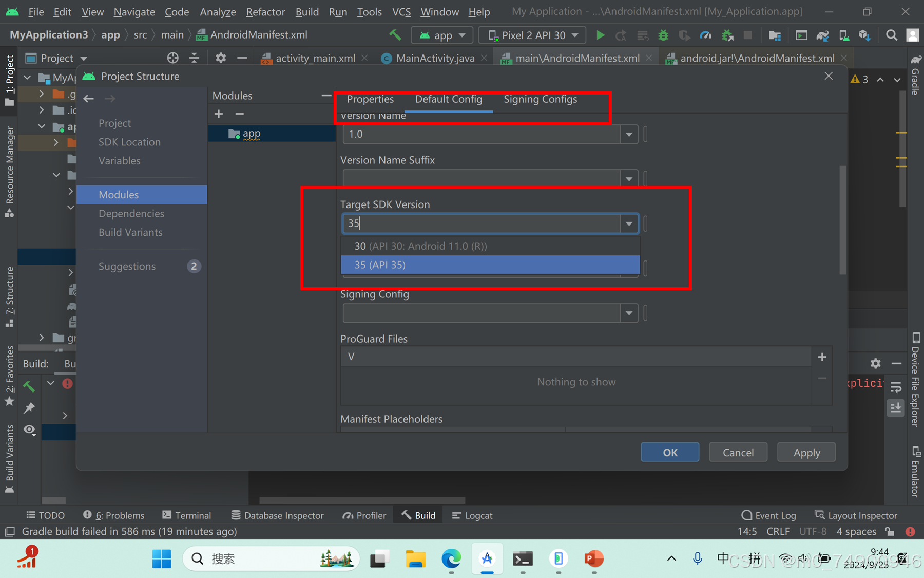The image size is (924, 578).
Task: Open the Signing Config dropdown
Action: (629, 313)
